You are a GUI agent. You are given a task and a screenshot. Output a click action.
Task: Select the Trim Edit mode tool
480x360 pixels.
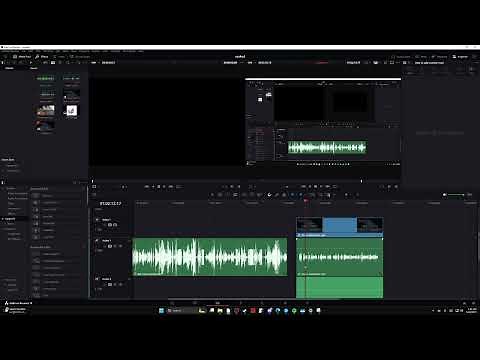[220, 195]
